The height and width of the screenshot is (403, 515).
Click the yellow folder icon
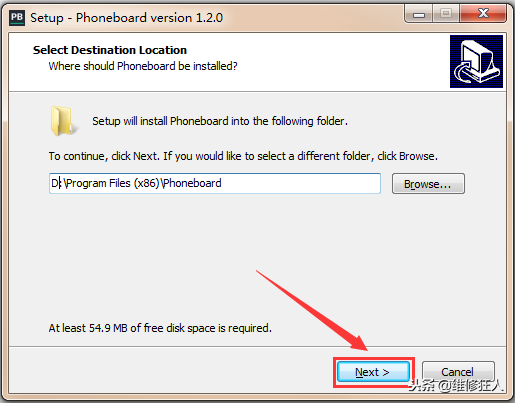click(62, 121)
